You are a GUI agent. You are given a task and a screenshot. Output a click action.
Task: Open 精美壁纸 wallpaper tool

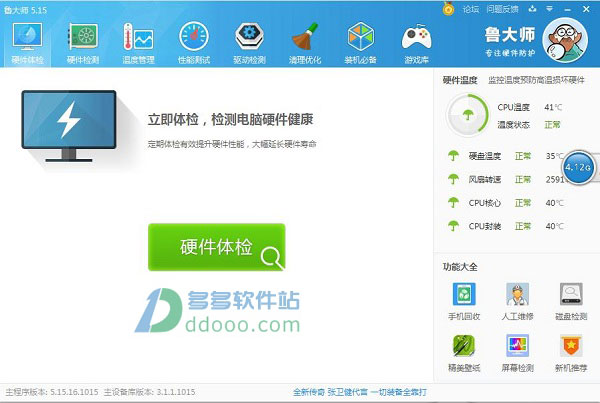(464, 353)
